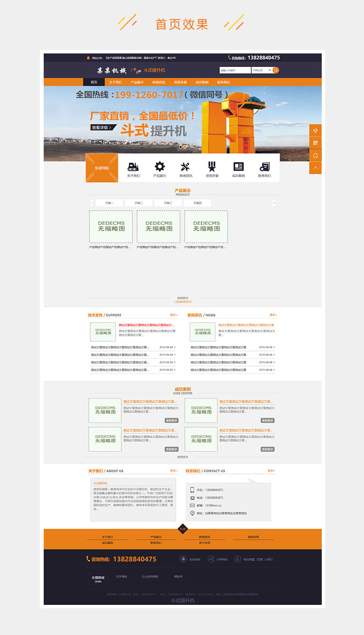
Task: Click the QR code icon on floating sidebar
Action: 315,143
